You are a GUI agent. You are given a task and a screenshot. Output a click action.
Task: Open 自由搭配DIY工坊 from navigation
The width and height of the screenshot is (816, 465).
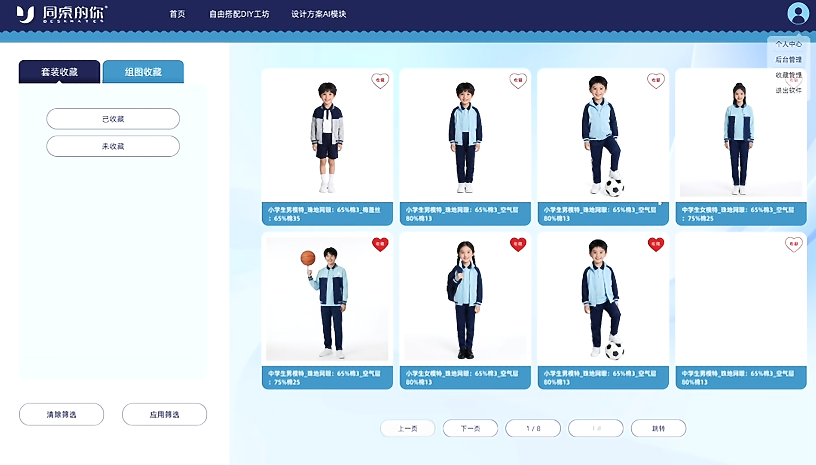(x=239, y=14)
